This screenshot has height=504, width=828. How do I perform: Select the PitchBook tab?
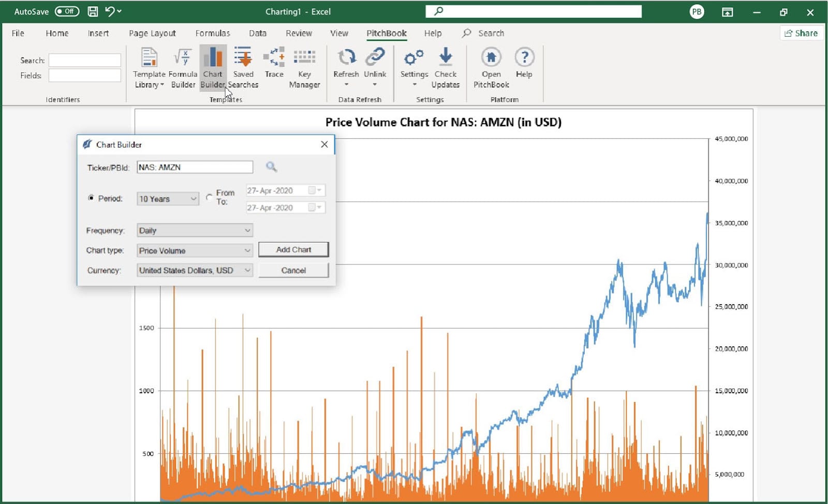point(387,33)
